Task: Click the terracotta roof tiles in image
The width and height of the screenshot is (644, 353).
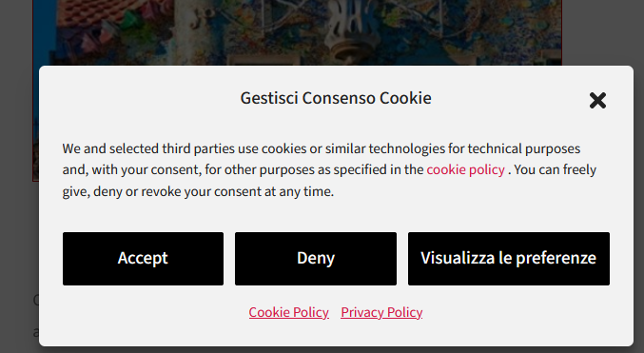Action: click(x=94, y=14)
